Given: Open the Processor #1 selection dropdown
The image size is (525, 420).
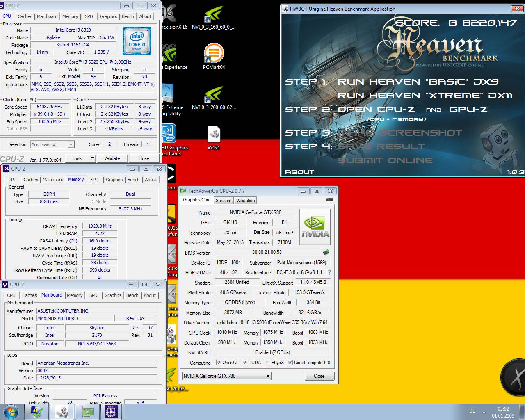Looking at the screenshot, I should (52, 144).
